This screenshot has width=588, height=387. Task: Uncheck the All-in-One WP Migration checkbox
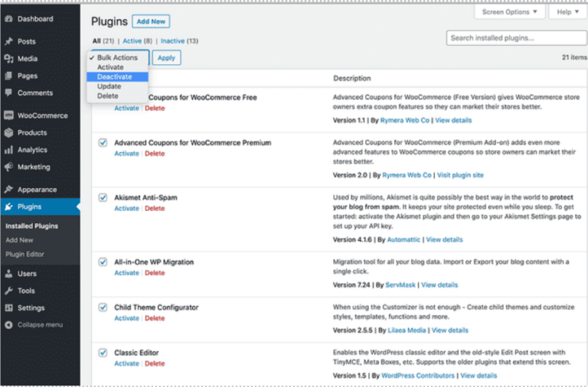coord(103,262)
